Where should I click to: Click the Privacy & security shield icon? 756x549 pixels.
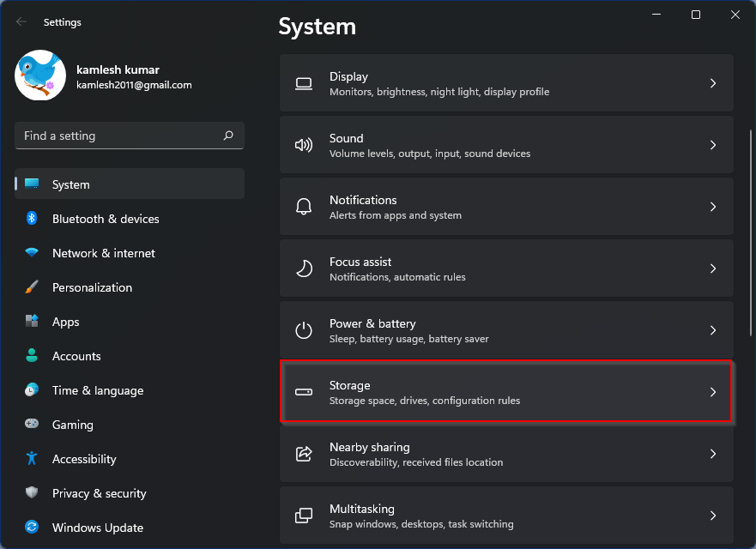pos(32,493)
